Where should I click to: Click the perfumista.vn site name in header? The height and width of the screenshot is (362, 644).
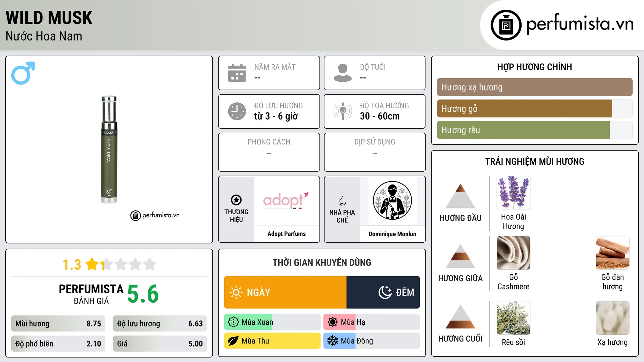point(580,24)
